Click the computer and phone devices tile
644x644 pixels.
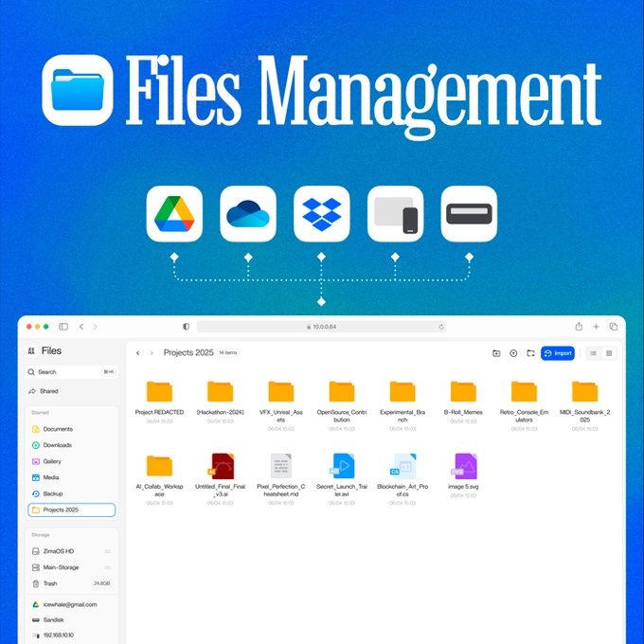point(396,214)
